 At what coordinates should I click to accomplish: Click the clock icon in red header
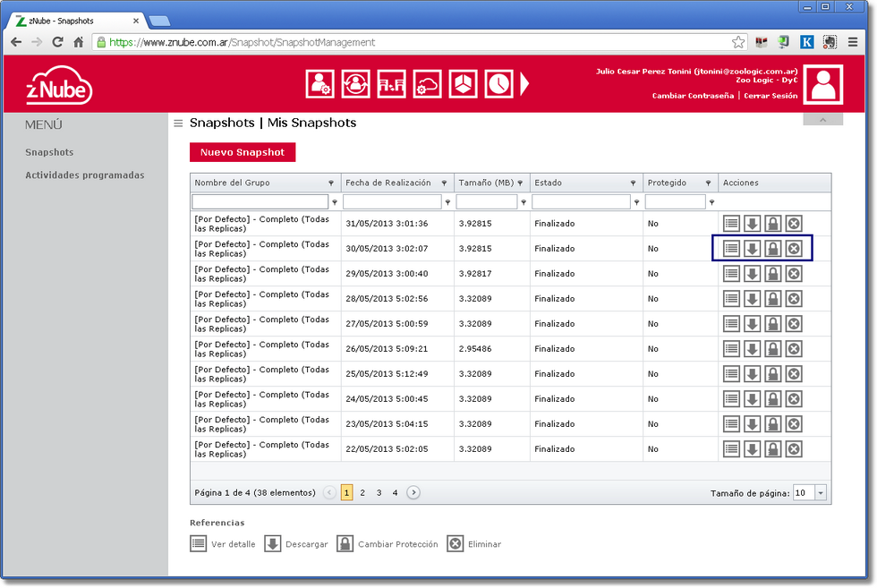(498, 84)
